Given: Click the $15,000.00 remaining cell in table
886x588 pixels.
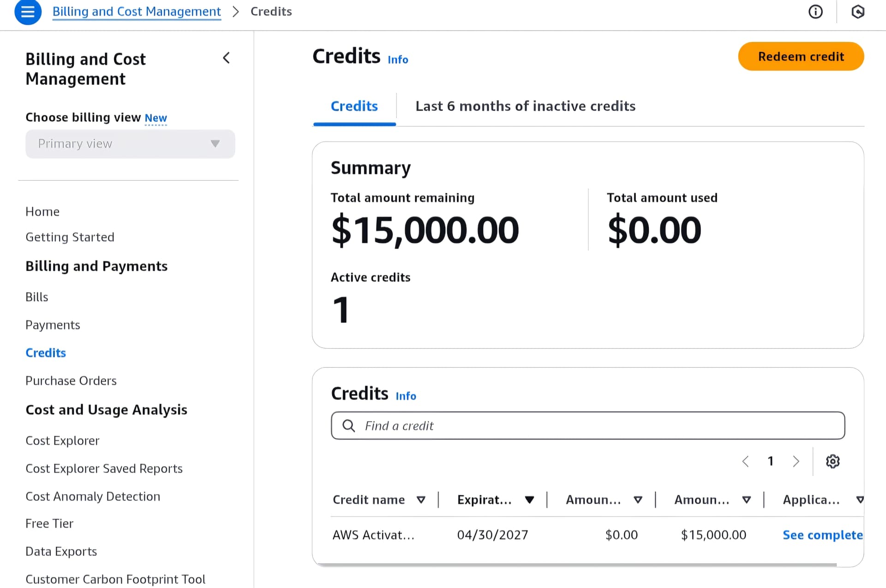Looking at the screenshot, I should coord(713,535).
